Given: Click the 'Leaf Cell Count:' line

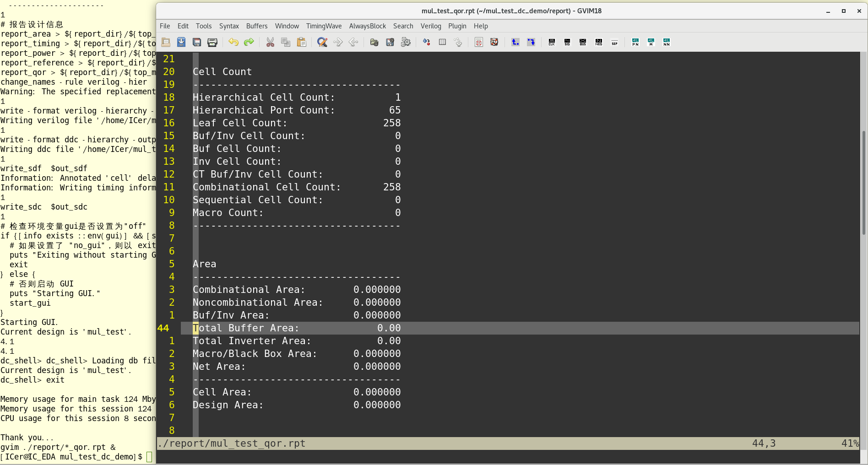Looking at the screenshot, I should pos(239,123).
